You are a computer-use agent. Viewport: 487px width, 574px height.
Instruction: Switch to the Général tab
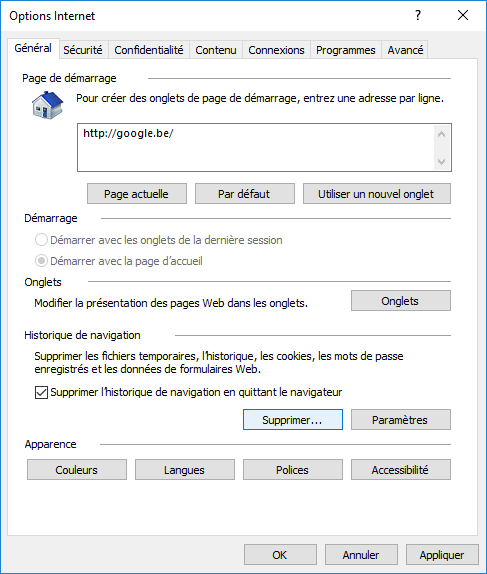coord(33,48)
